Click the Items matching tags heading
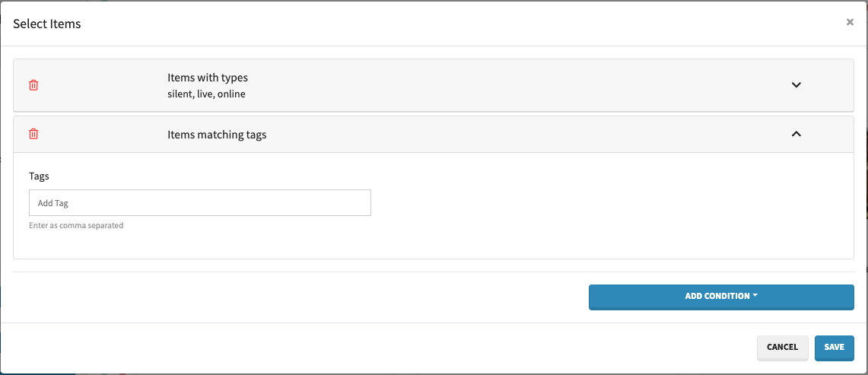This screenshot has width=868, height=375. 217,135
